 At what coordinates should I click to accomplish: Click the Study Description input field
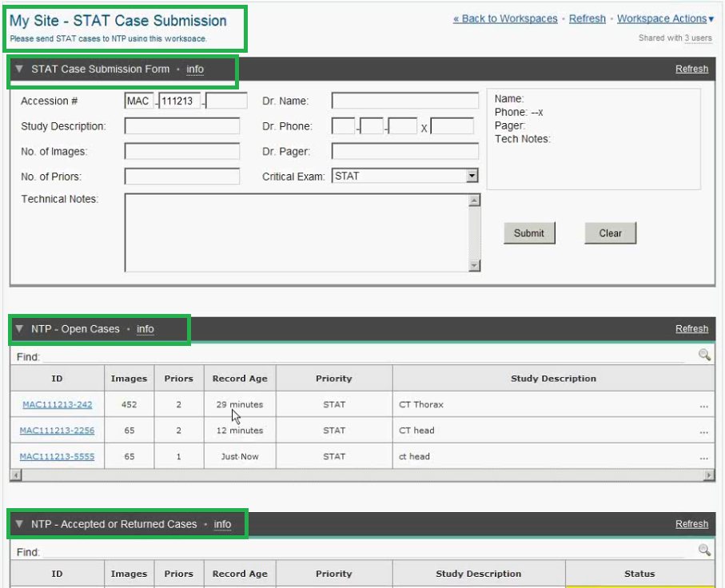coord(182,126)
